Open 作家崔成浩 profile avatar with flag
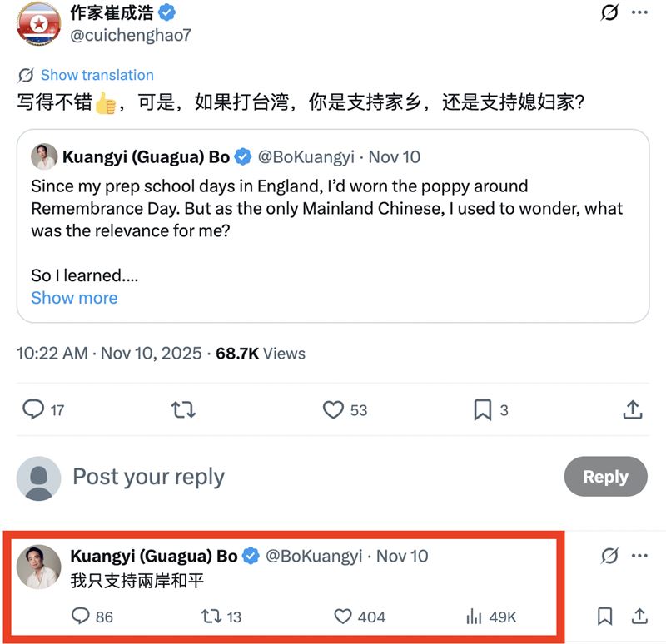Screen dimensions: 666x644 [38, 24]
